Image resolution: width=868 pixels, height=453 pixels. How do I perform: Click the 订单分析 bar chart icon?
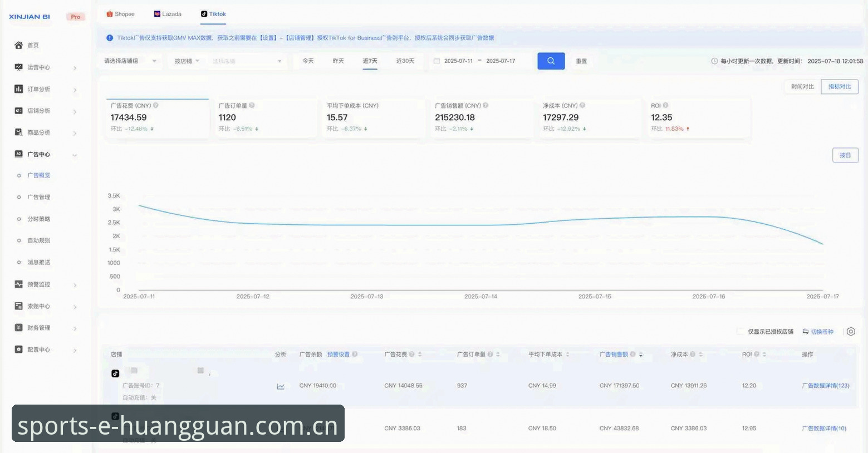[x=18, y=89]
